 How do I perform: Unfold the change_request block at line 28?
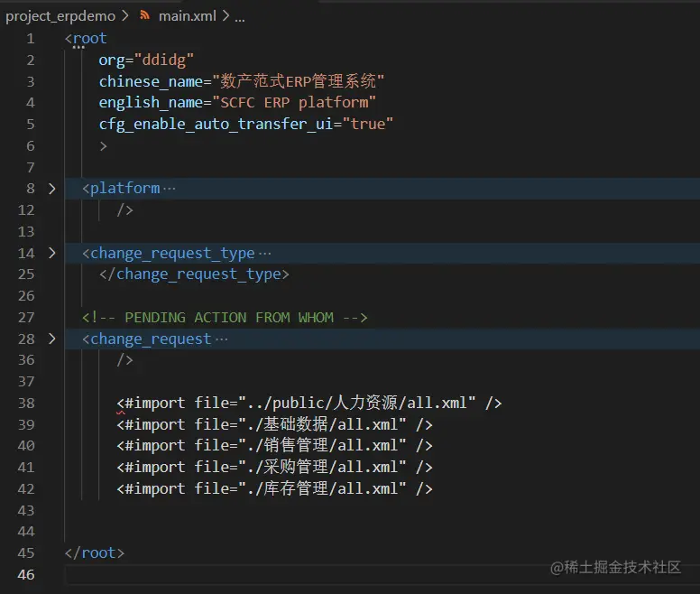tap(51, 339)
